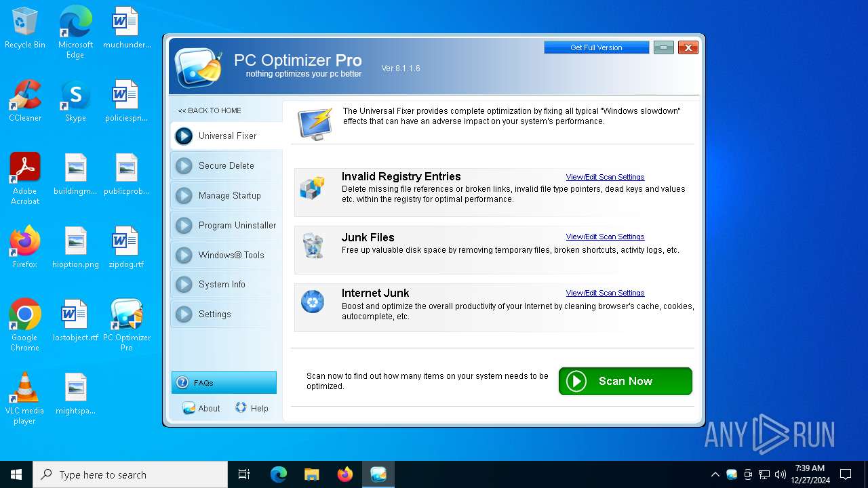Click play arrow icon beside System Info
868x488 pixels.
click(184, 285)
